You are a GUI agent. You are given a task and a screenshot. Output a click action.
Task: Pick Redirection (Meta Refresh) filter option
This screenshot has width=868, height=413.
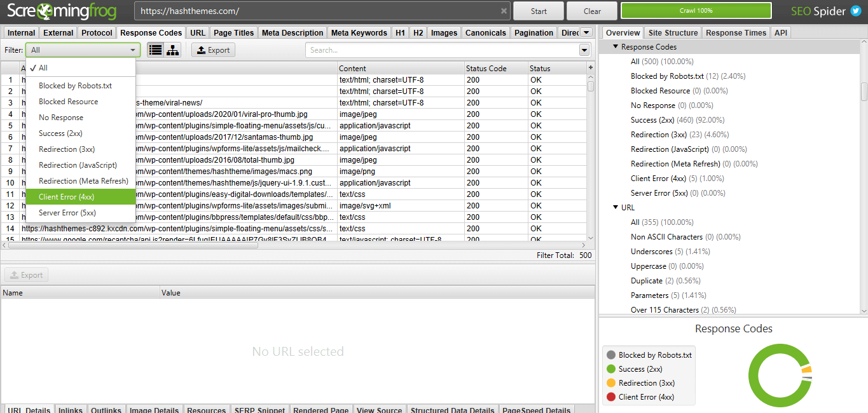point(81,181)
